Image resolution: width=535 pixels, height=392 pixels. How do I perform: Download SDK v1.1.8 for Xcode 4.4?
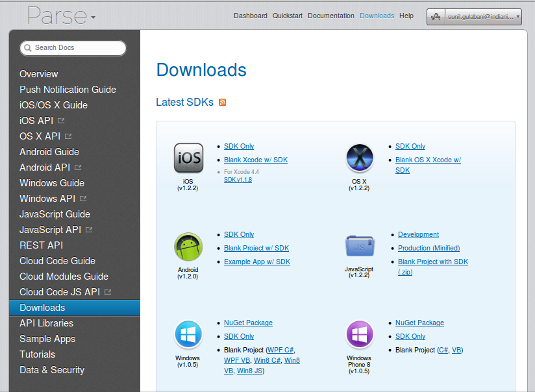coord(238,180)
